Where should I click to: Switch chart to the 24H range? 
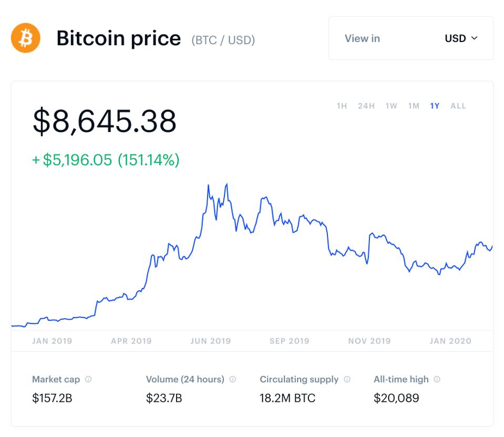tap(366, 106)
